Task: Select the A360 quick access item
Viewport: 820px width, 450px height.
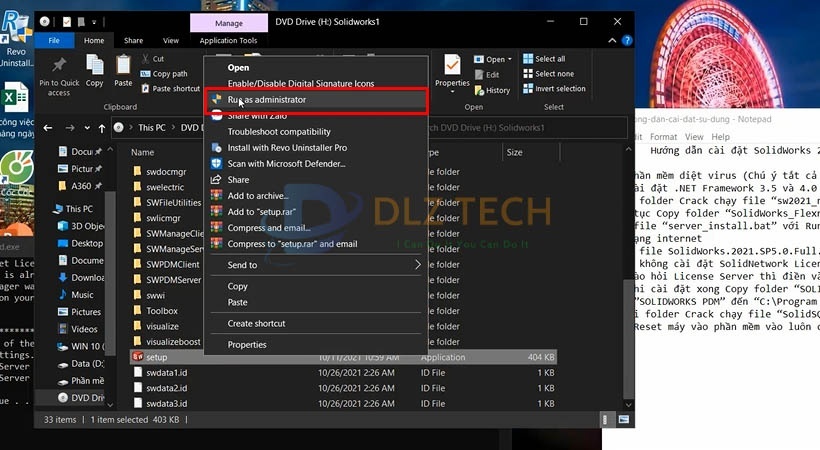Action: [80, 186]
